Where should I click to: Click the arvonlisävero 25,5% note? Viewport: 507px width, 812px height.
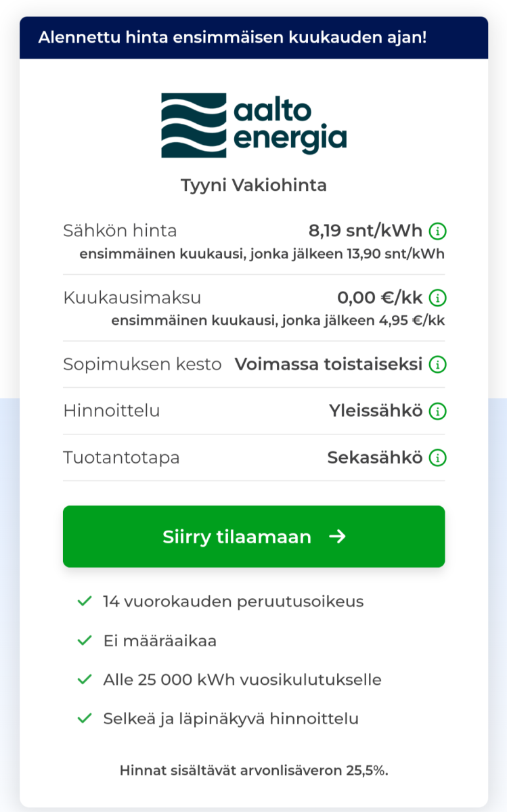tap(254, 770)
